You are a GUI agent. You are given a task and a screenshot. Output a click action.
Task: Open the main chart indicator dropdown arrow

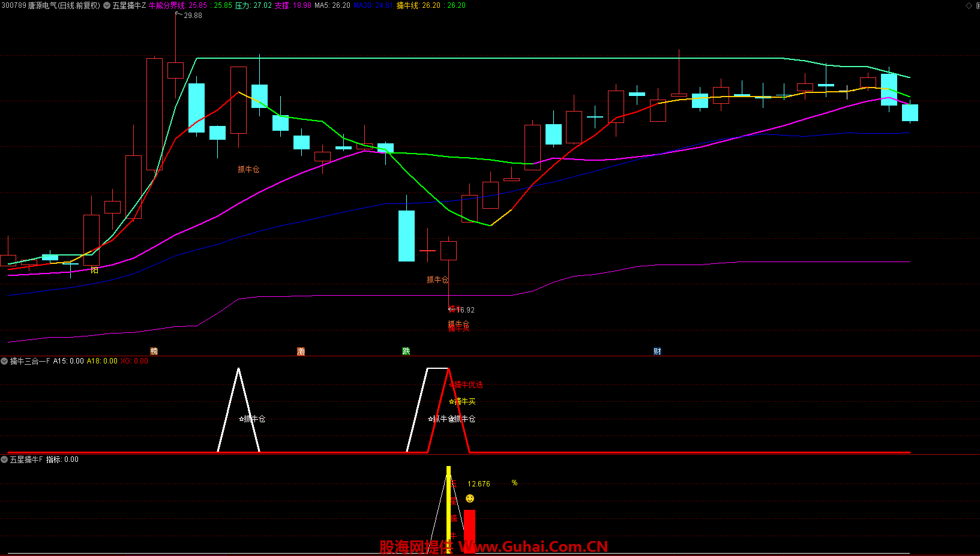click(107, 5)
